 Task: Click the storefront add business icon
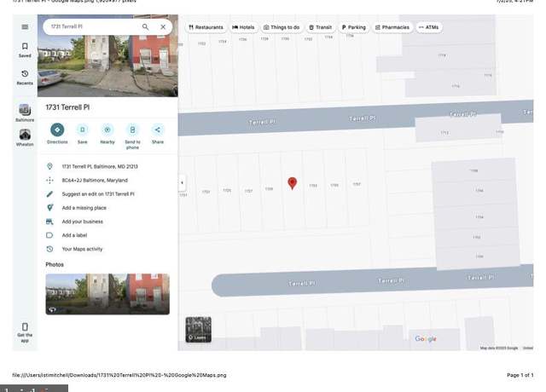tap(49, 222)
